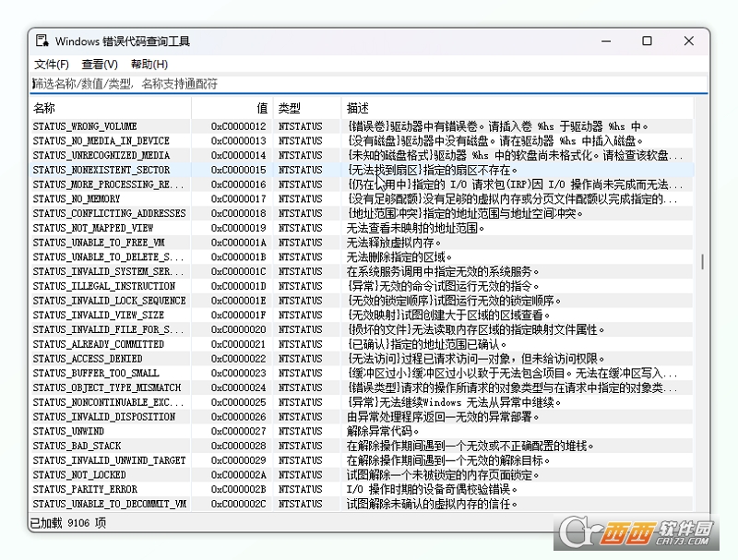Select the STATUS_NO_MEMORY row
The image size is (738, 560).
363,199
